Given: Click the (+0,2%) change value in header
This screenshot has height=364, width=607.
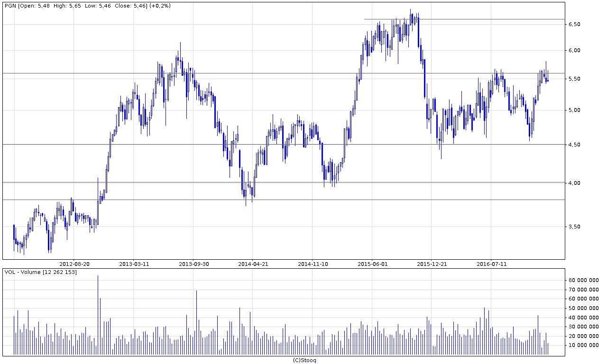Looking at the screenshot, I should tap(160, 6).
